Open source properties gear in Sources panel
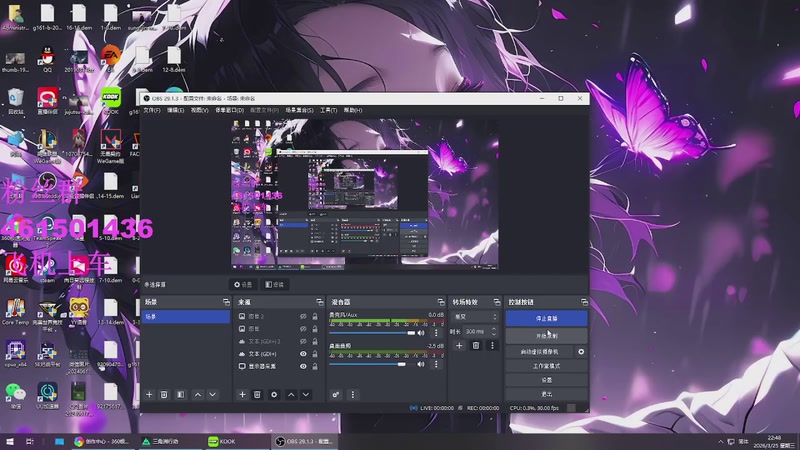This screenshot has height=450, width=800. [x=274, y=394]
